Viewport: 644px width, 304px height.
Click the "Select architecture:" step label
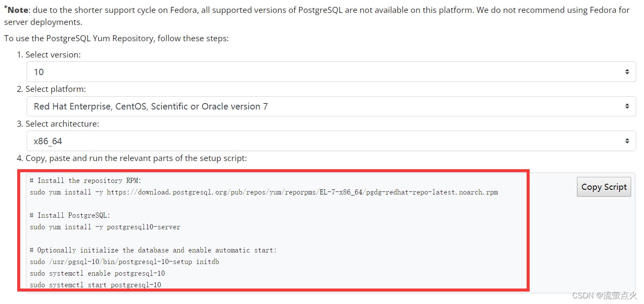click(62, 124)
